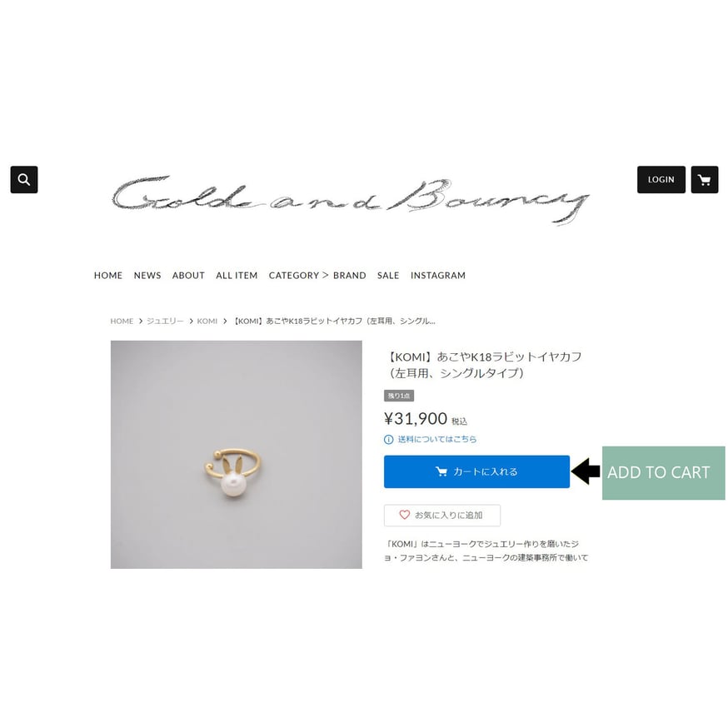The height and width of the screenshot is (728, 728).
Task: Click the black arrow pointing at cart button
Action: pyautogui.click(x=586, y=471)
